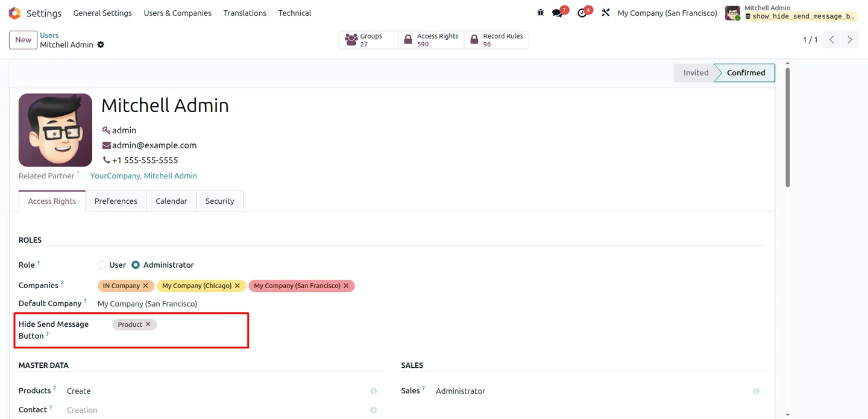Open the company switcher My Company (San Francisco)

667,13
